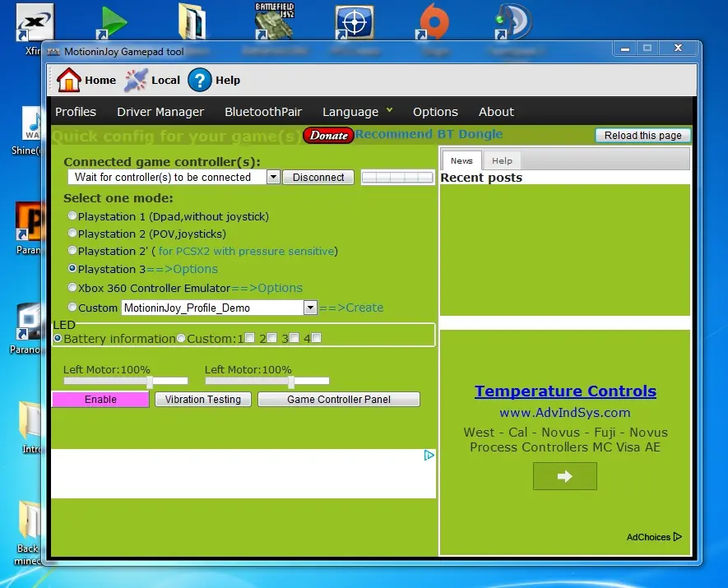Switch to the Help tab in side panel

pyautogui.click(x=502, y=160)
